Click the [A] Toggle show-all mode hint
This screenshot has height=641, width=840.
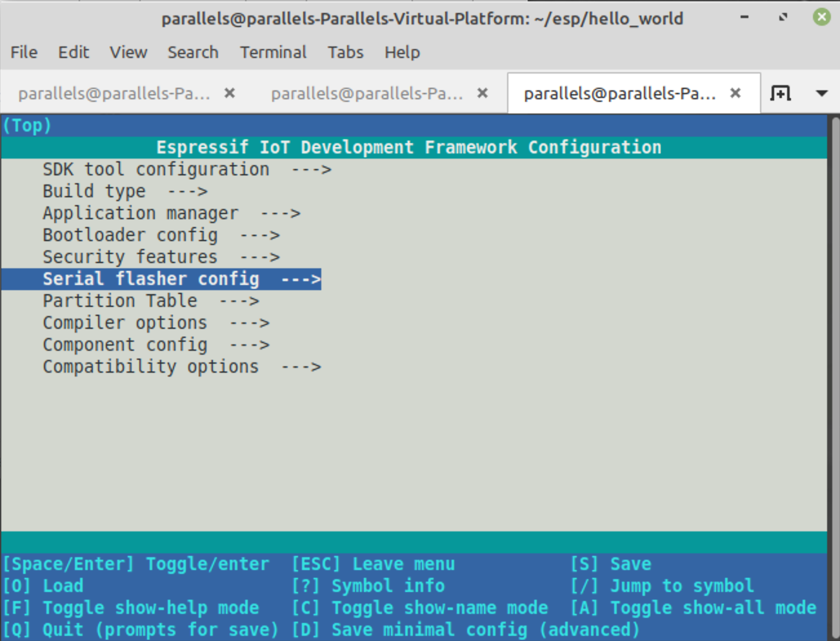[693, 608]
